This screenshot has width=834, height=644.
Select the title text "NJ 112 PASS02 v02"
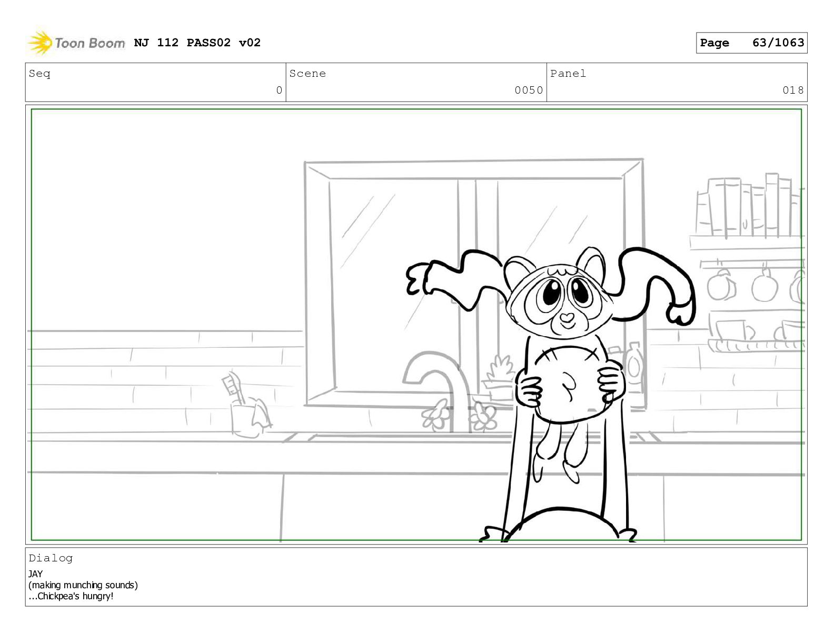tap(197, 43)
